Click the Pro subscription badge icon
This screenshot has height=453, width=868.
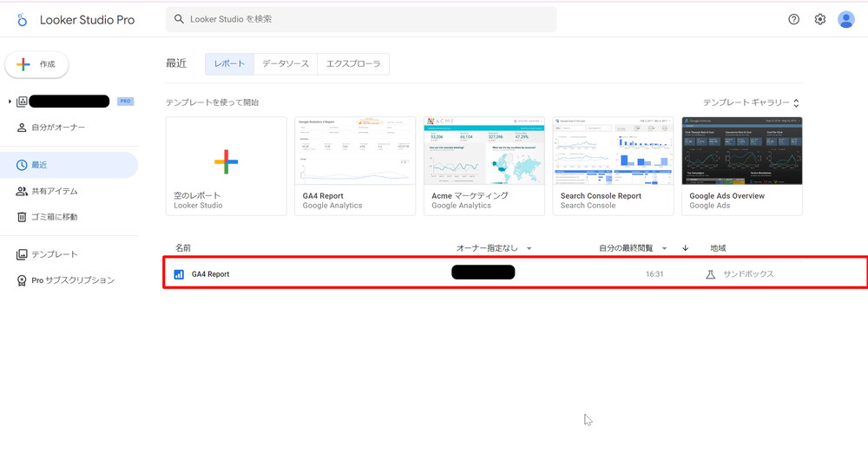click(22, 280)
